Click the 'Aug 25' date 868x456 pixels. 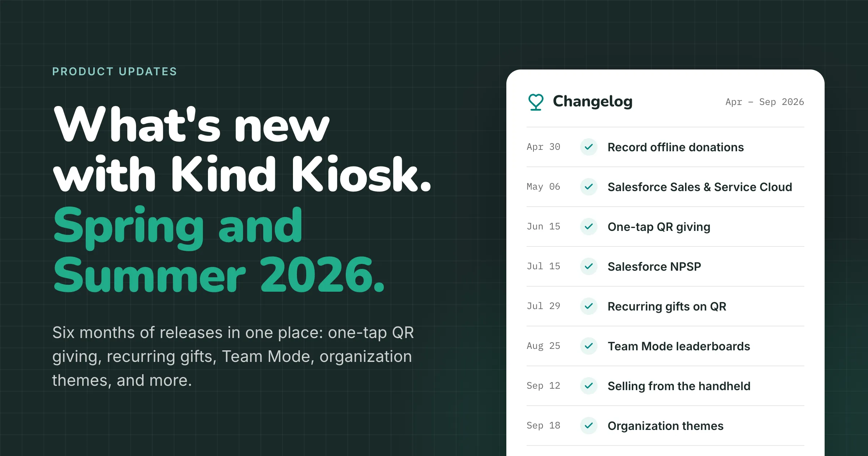[x=543, y=346]
